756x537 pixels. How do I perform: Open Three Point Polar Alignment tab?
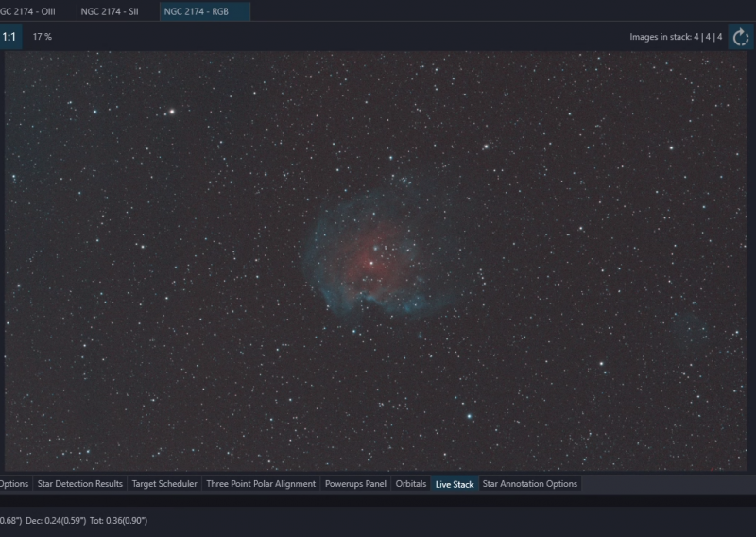click(261, 483)
